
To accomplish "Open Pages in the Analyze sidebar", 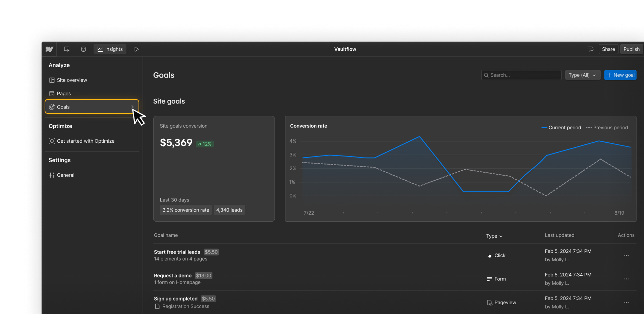I will [92, 93].
